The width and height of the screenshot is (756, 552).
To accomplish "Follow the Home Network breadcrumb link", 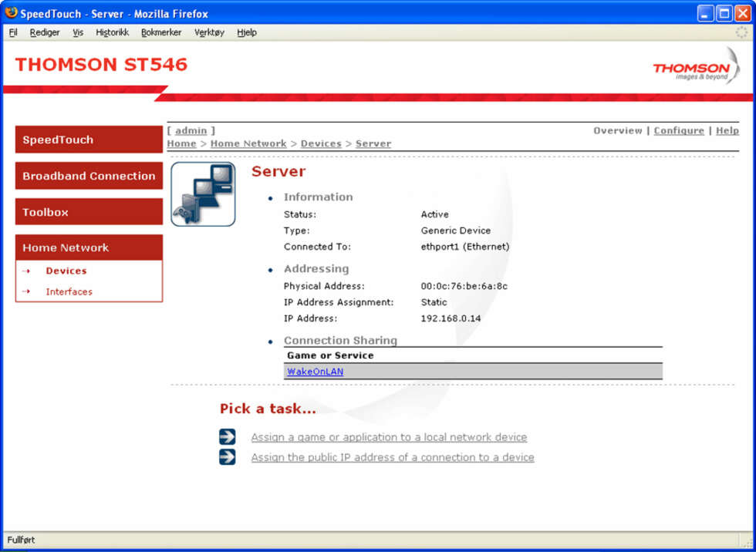I will click(x=248, y=143).
